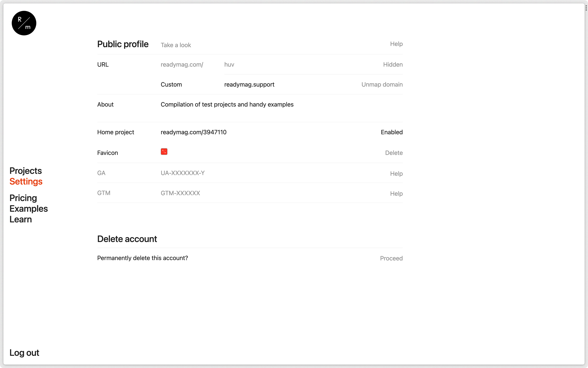
Task: Open the Projects section
Action: point(25,171)
